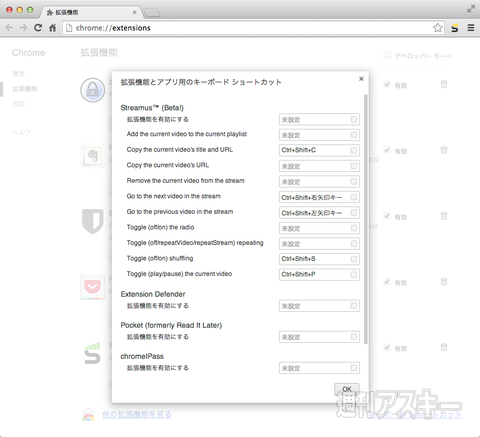Toggle enabled checkbox for Extension Defender

click(387, 216)
